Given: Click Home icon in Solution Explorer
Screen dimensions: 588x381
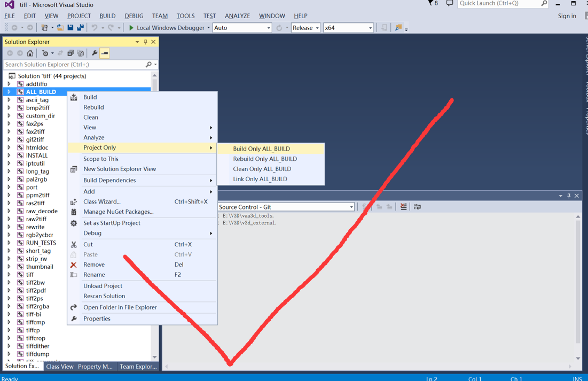Looking at the screenshot, I should pos(30,53).
